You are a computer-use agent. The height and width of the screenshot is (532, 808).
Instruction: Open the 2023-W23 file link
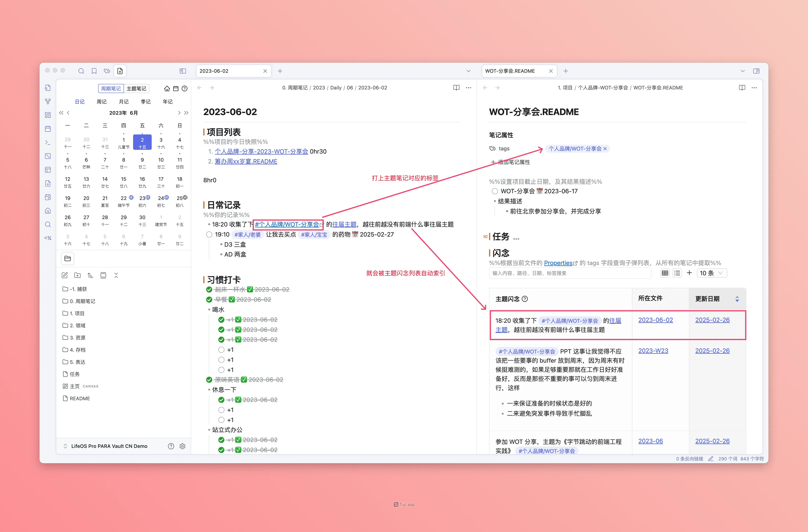[x=653, y=351]
